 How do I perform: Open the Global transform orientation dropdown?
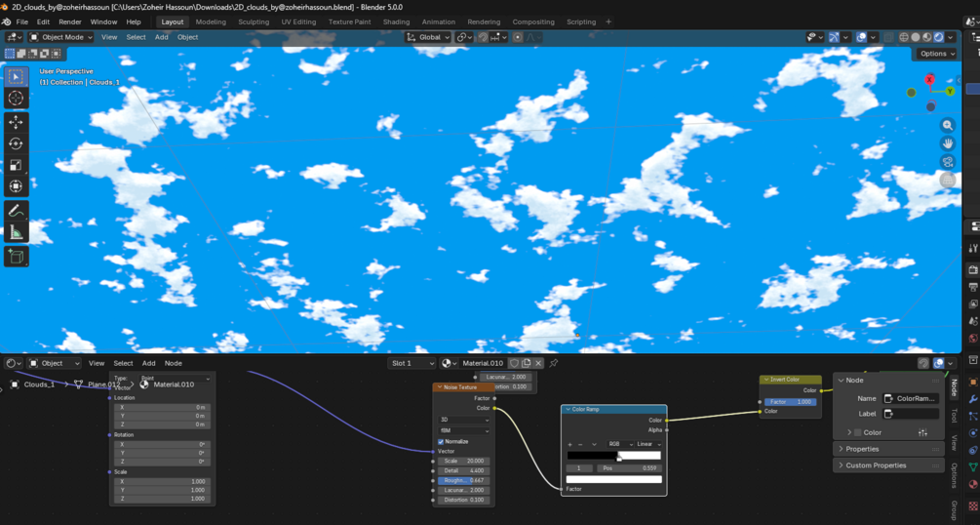coord(428,37)
